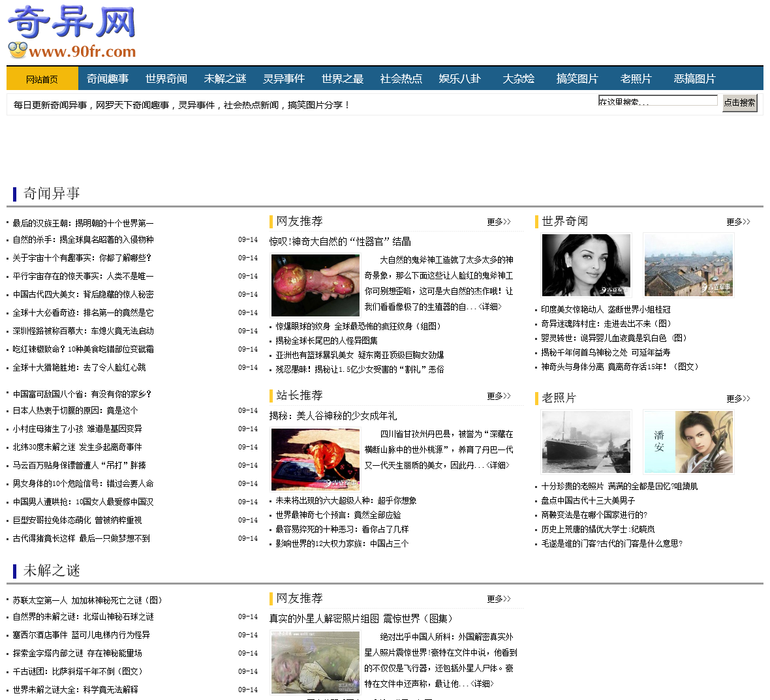The image size is (770, 700).
Task: Open article 巨型安哥拉兔体态萌化
Action: (77, 520)
